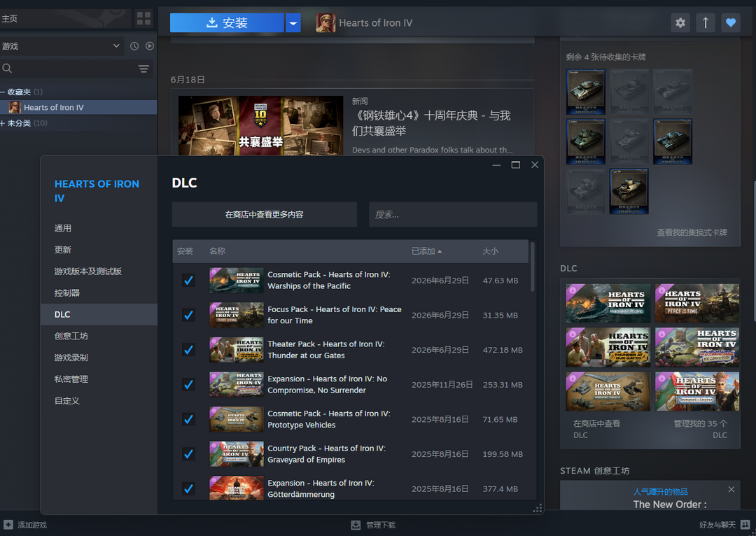Screen dimensions: 756x536
Task: Open the 私密管理 properties tab
Action: pos(99,379)
